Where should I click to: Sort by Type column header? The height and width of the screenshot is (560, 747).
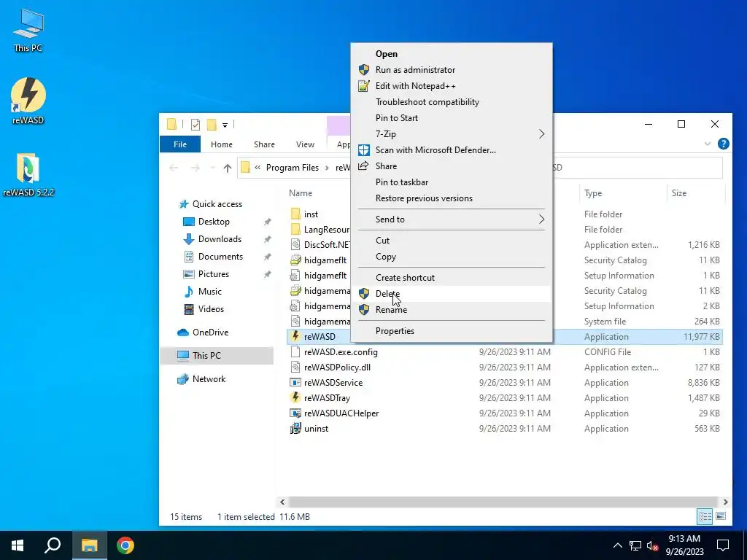[592, 192]
